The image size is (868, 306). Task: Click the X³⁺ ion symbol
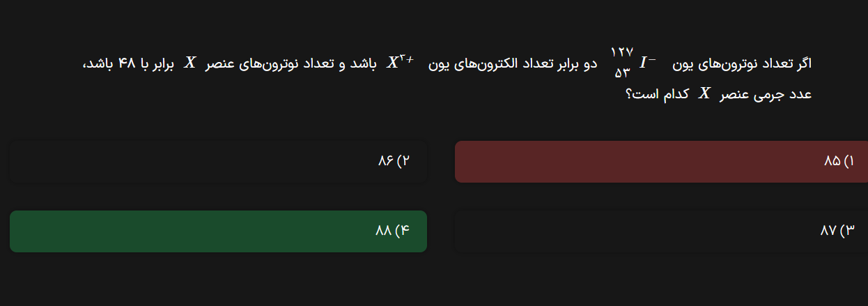401,63
